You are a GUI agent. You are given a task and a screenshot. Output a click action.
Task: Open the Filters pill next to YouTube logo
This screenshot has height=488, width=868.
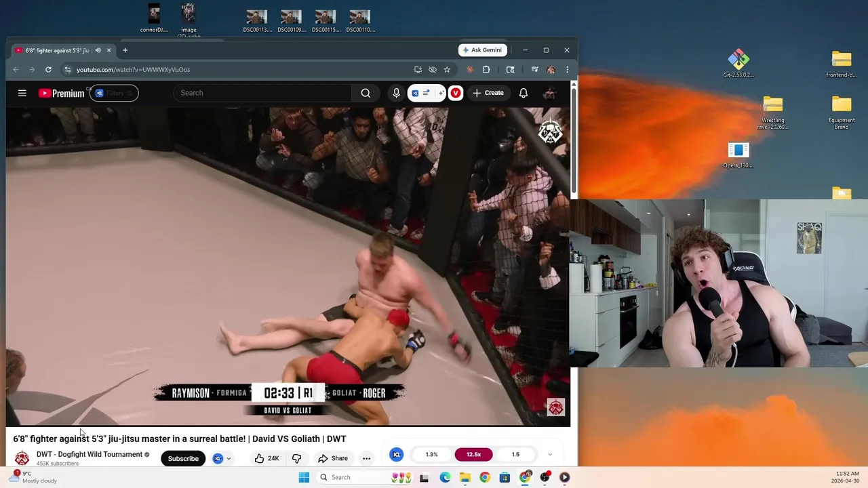114,93
